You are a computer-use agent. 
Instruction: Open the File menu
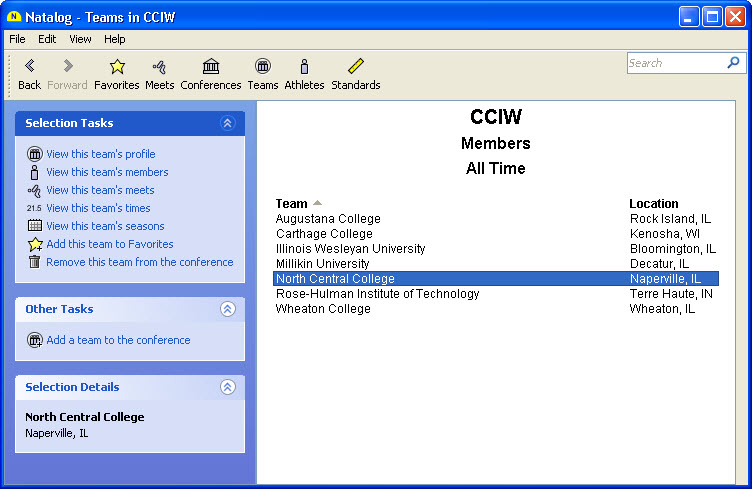coord(17,39)
